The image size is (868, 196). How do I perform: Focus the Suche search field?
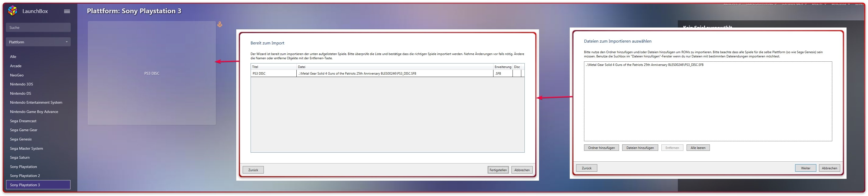(38, 28)
